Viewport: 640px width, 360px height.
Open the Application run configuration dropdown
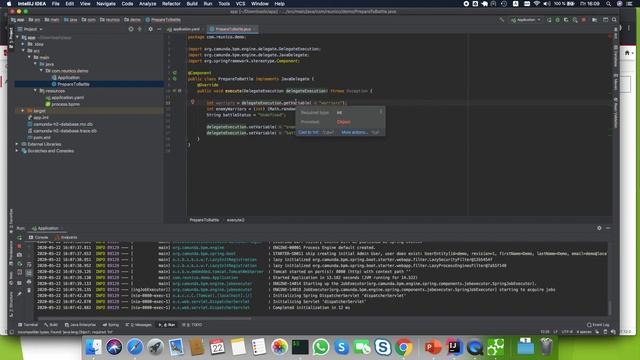526,20
